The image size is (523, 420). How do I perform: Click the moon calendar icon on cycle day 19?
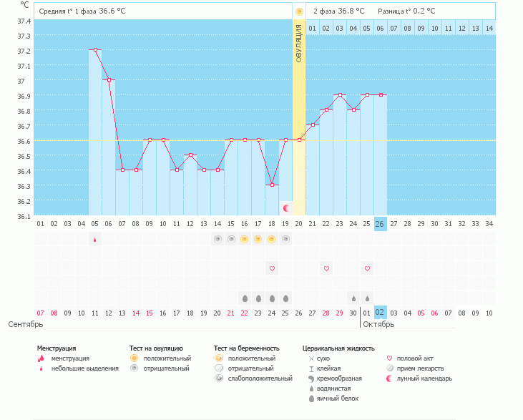[286, 208]
